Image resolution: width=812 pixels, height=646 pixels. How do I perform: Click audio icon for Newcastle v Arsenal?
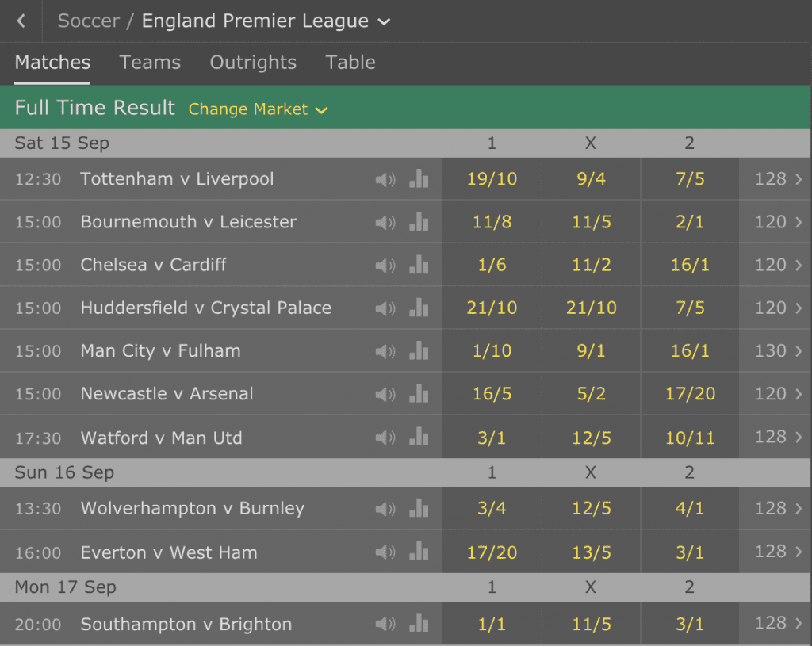tap(385, 395)
